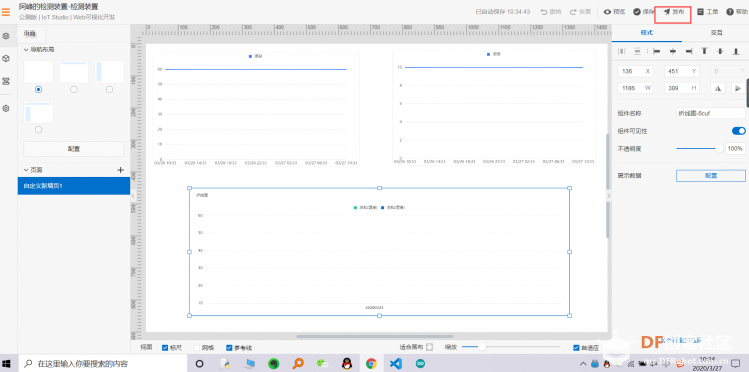Adjust the opacity (不透明度) slider
The height and width of the screenshot is (372, 749).
tap(698, 149)
